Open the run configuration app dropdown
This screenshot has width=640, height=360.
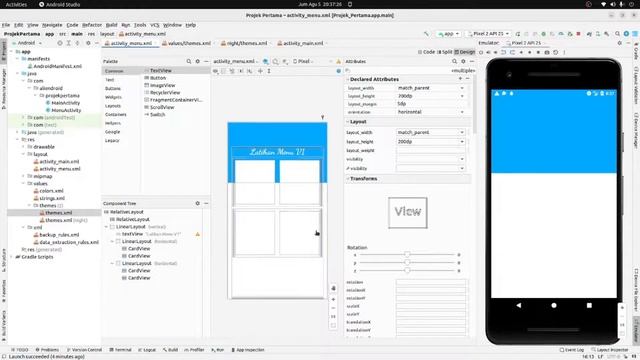click(x=449, y=34)
